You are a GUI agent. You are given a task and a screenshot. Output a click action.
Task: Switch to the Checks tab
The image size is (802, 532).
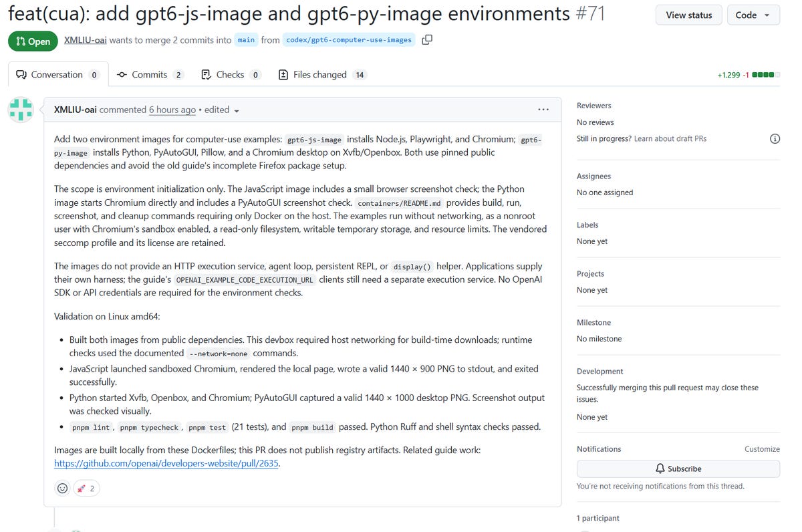(x=231, y=75)
